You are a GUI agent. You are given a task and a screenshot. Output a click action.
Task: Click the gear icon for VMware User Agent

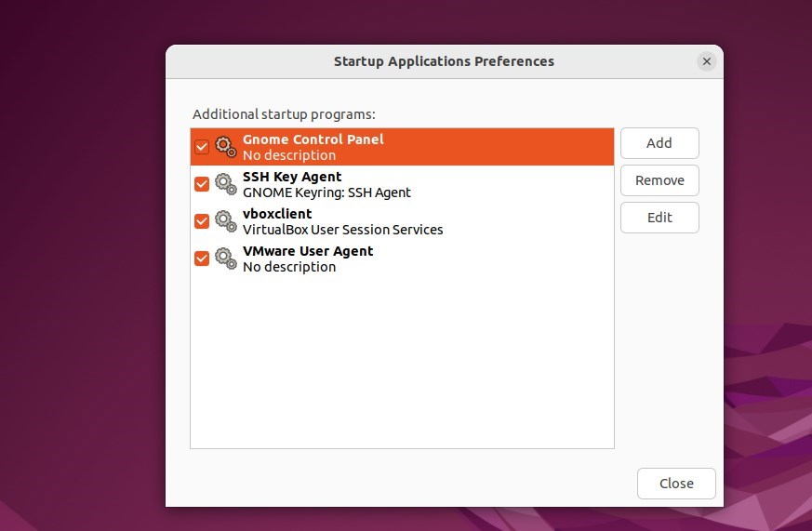tap(226, 259)
